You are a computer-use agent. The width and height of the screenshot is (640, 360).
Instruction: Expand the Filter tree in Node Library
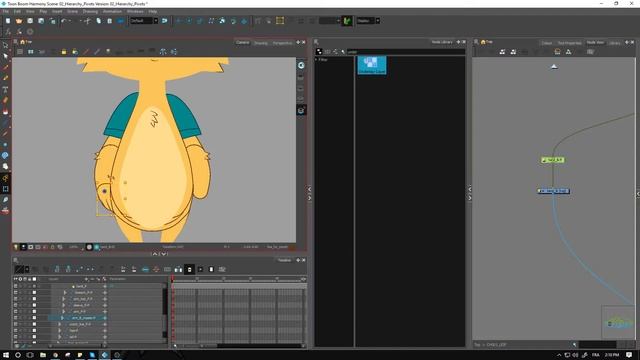tap(316, 60)
